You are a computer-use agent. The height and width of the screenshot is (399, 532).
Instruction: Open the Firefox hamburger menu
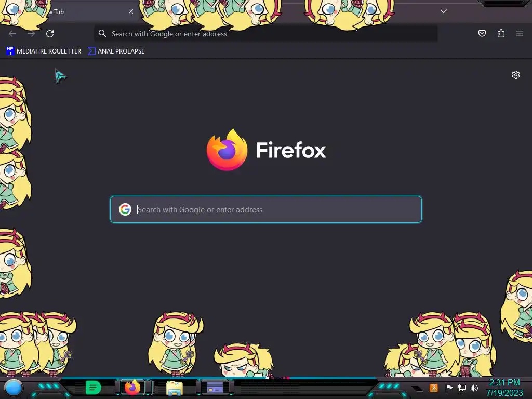(520, 33)
